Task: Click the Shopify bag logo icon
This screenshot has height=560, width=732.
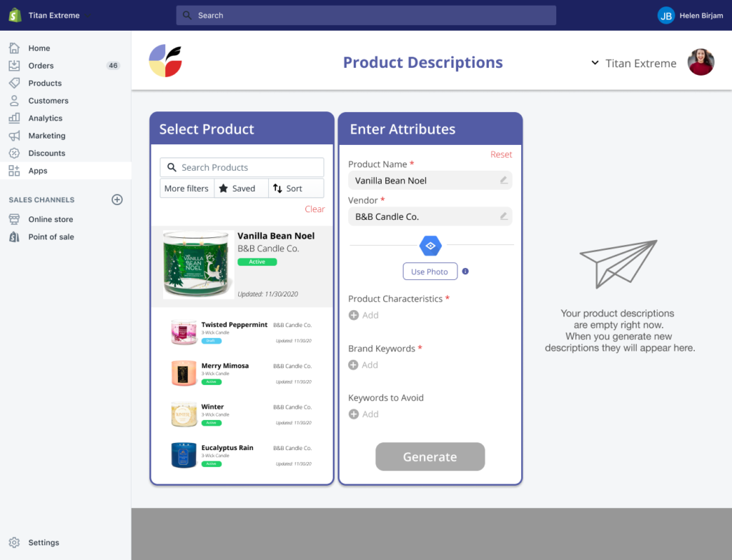Action: (x=14, y=15)
